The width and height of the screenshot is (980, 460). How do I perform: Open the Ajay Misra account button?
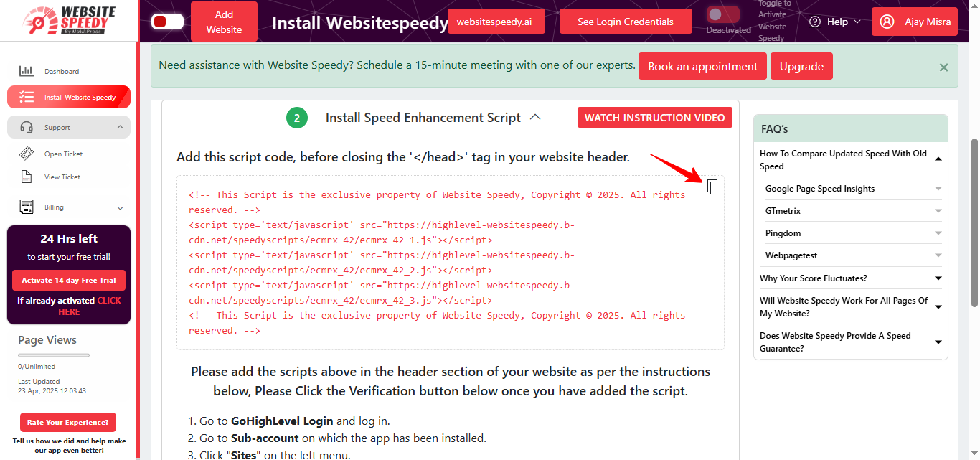pyautogui.click(x=915, y=22)
